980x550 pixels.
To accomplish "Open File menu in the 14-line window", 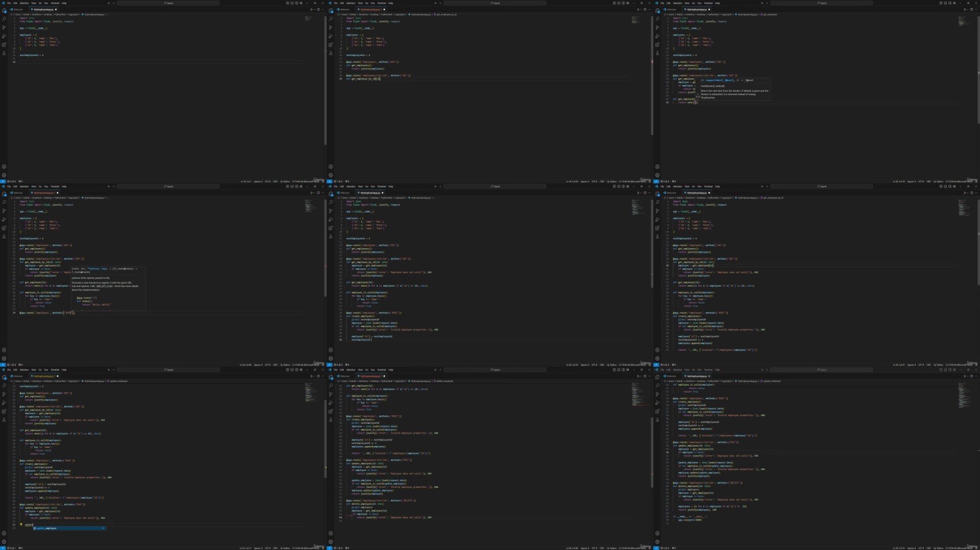I will [x=9, y=3].
